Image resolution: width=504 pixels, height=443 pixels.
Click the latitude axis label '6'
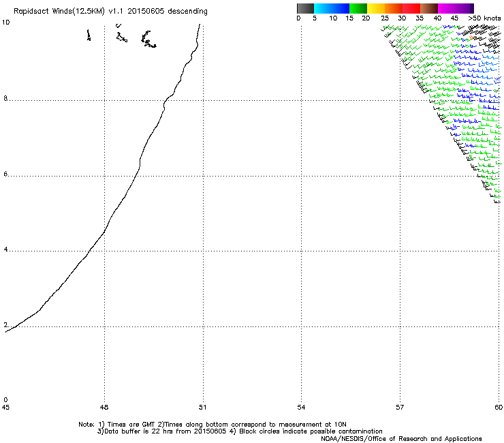[5, 174]
